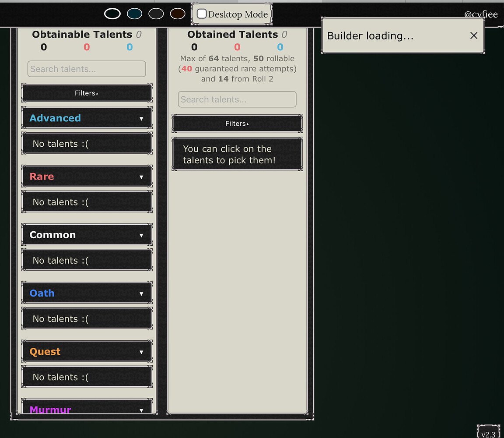The height and width of the screenshot is (438, 504).
Task: Expand Filters in Obtained Talents panel
Action: point(237,124)
